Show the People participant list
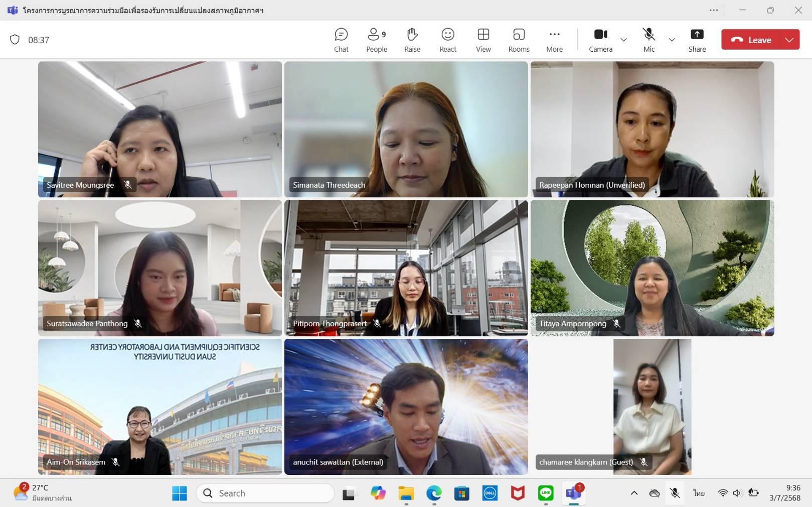812x507 pixels. (376, 40)
